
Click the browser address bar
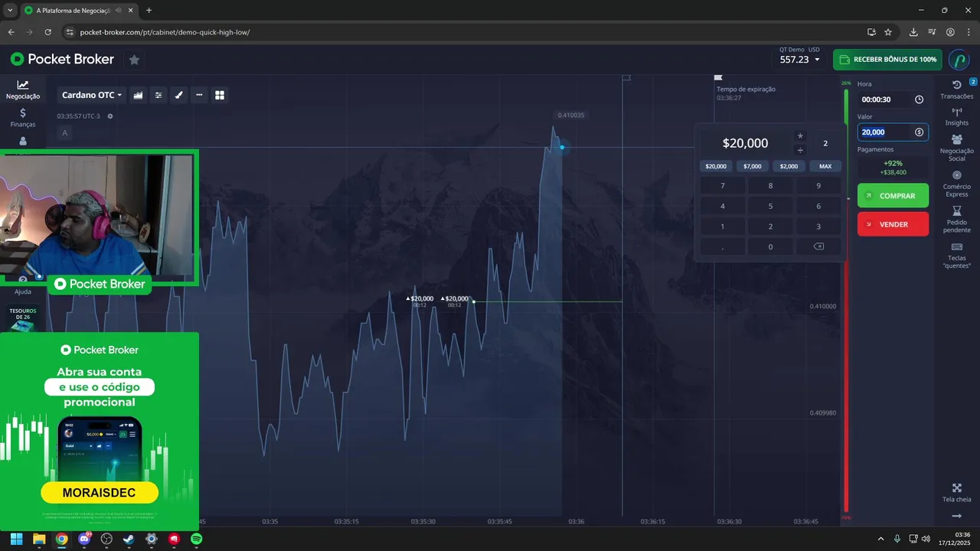pos(467,32)
